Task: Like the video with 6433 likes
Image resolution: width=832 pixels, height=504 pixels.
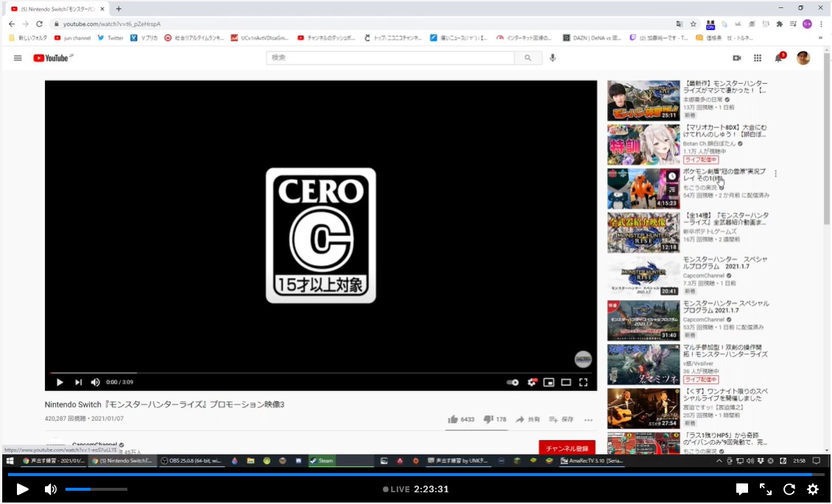Action: coord(461,419)
